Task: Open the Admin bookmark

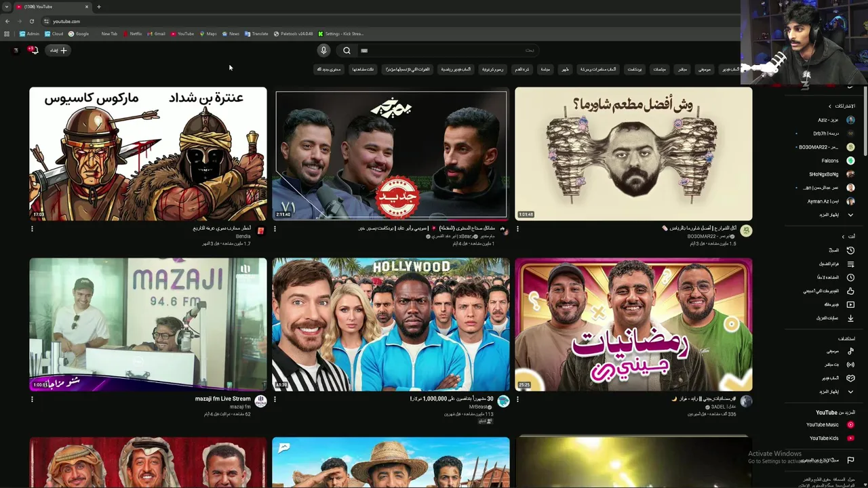Action: point(29,33)
